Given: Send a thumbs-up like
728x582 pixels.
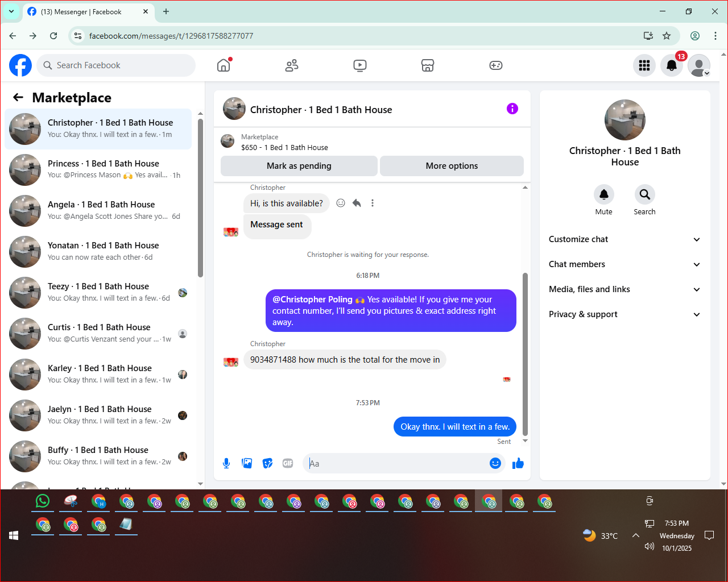Looking at the screenshot, I should click(518, 463).
